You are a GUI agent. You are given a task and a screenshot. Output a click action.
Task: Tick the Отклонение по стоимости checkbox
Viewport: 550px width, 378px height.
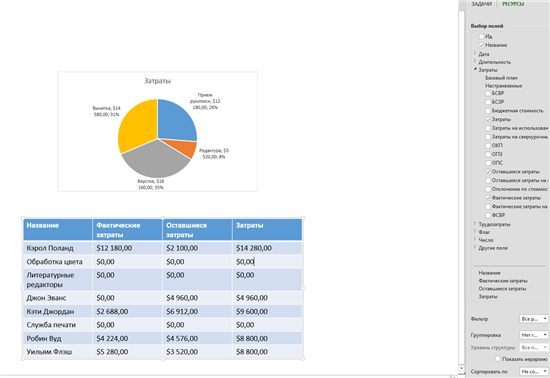[x=488, y=189]
